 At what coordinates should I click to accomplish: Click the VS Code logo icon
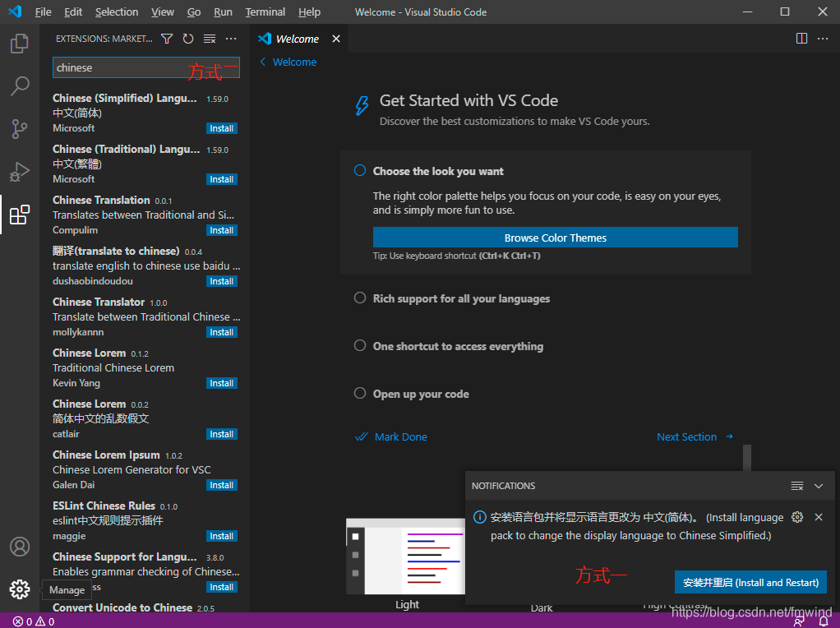point(15,12)
